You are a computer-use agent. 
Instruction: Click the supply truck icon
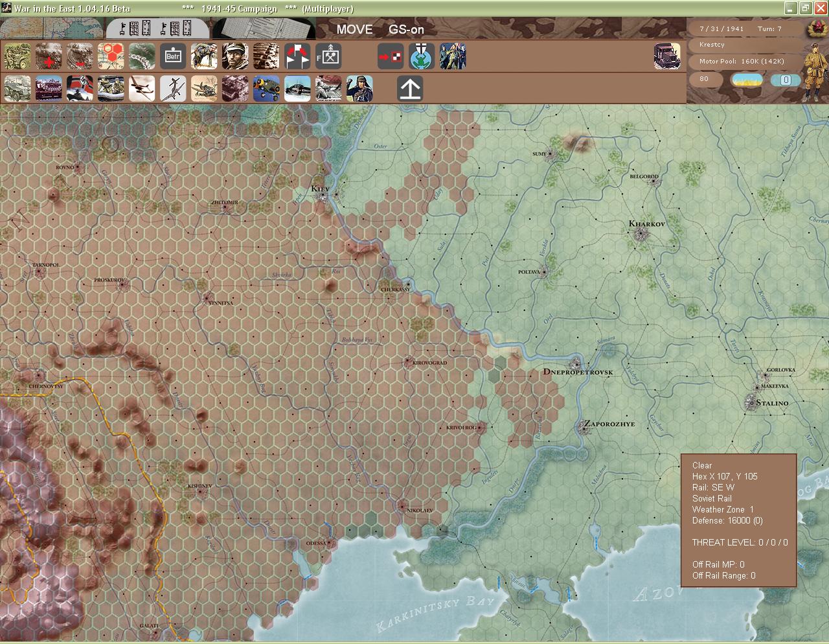(x=667, y=56)
